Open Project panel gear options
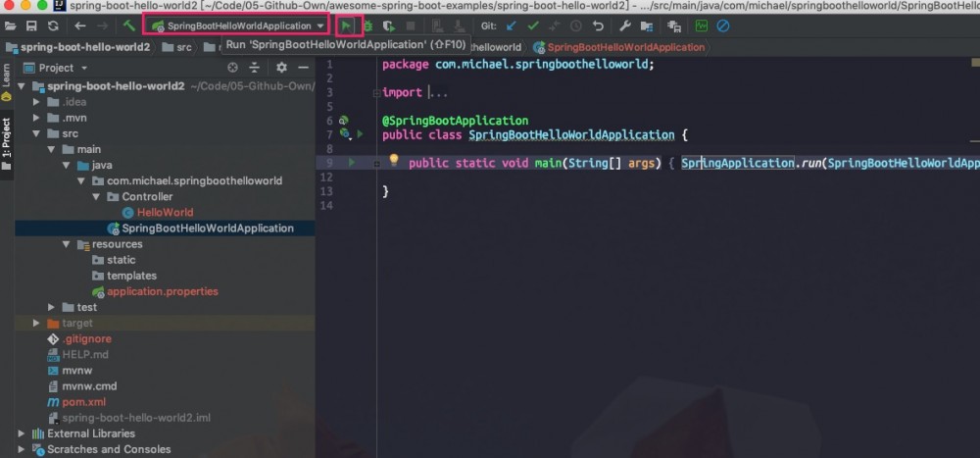Viewport: 980px width, 458px height. click(x=282, y=68)
